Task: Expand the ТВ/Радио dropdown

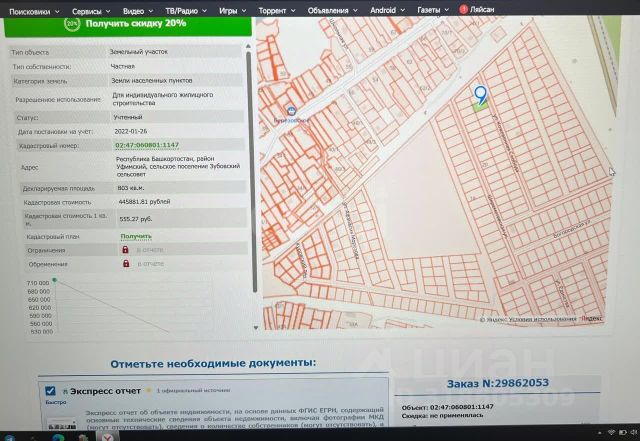Action: (x=186, y=11)
